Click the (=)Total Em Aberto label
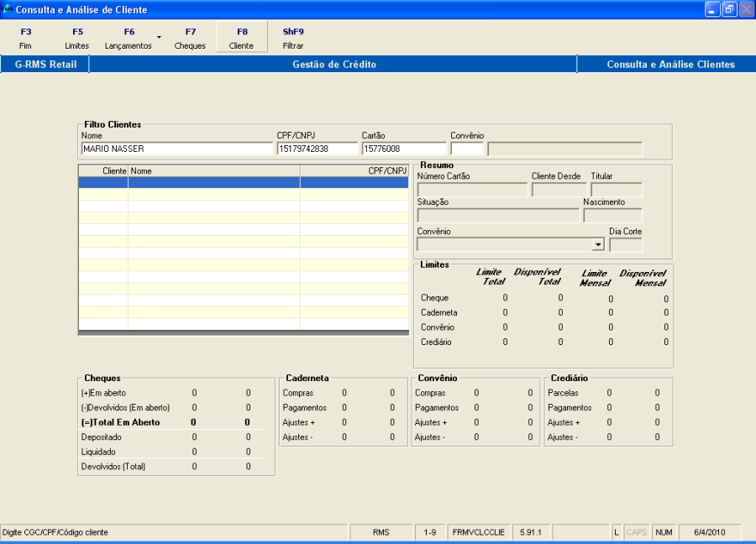Image resolution: width=756 pixels, height=544 pixels. pos(120,422)
